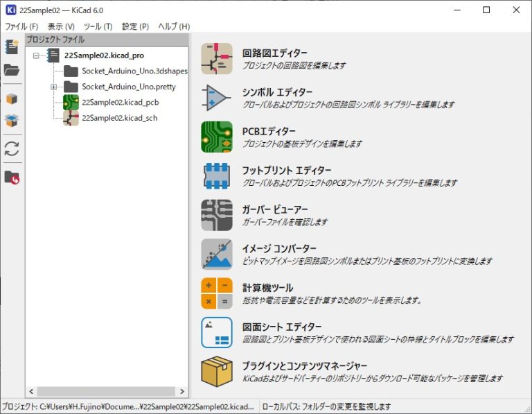Launch the Footprint Editor icon (フットプリント エディター)
Screen dimensions: 532x414
point(216,176)
